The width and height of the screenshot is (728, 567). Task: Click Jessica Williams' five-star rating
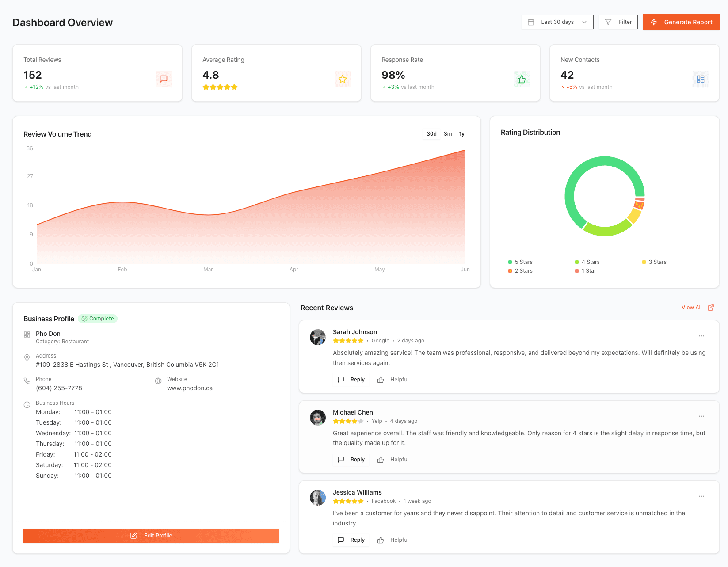point(348,501)
